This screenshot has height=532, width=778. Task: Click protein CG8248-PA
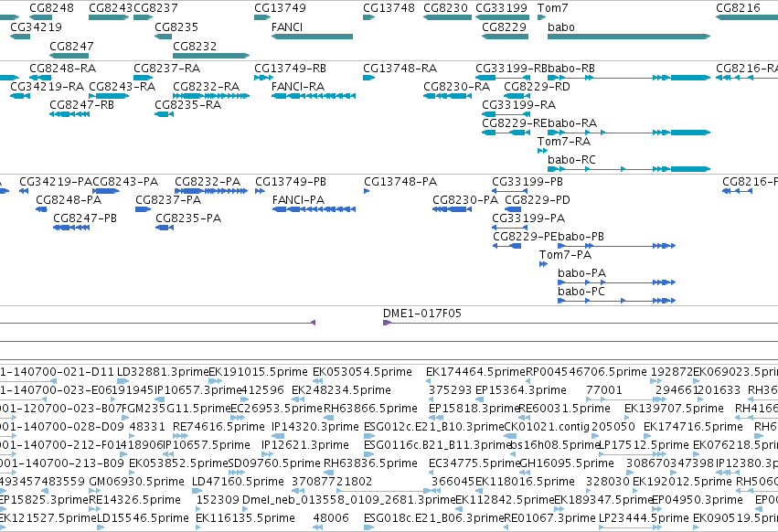[41, 209]
